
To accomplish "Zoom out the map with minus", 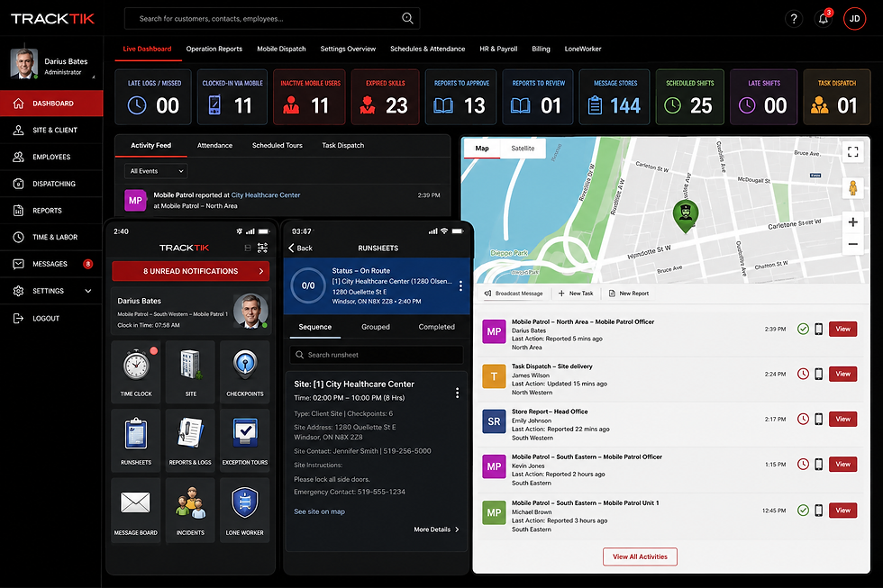I will click(852, 244).
